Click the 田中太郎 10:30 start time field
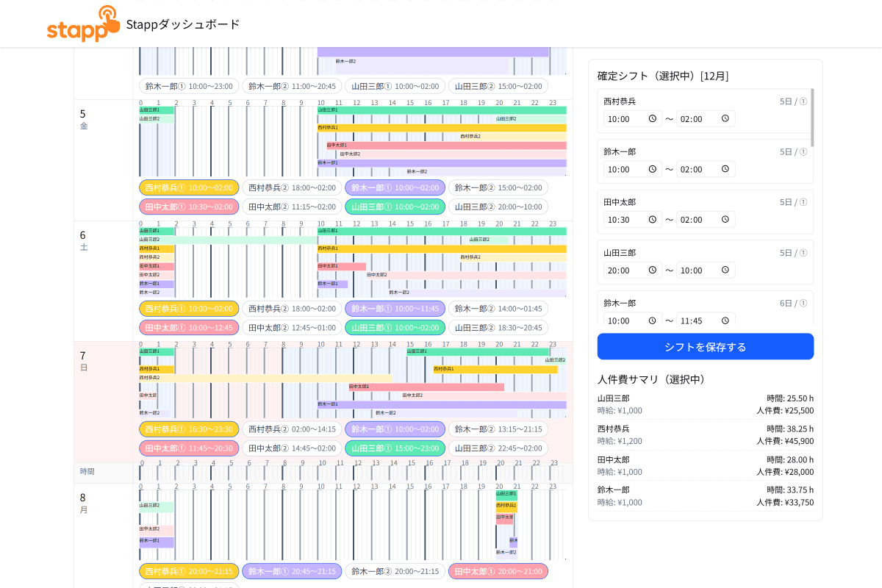882x588 pixels. coord(625,219)
